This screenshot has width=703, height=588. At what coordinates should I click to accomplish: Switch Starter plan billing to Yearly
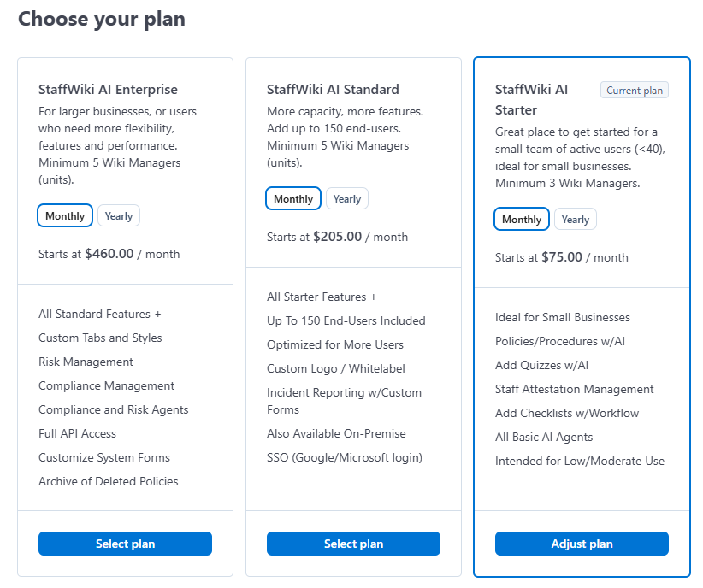pyautogui.click(x=576, y=220)
